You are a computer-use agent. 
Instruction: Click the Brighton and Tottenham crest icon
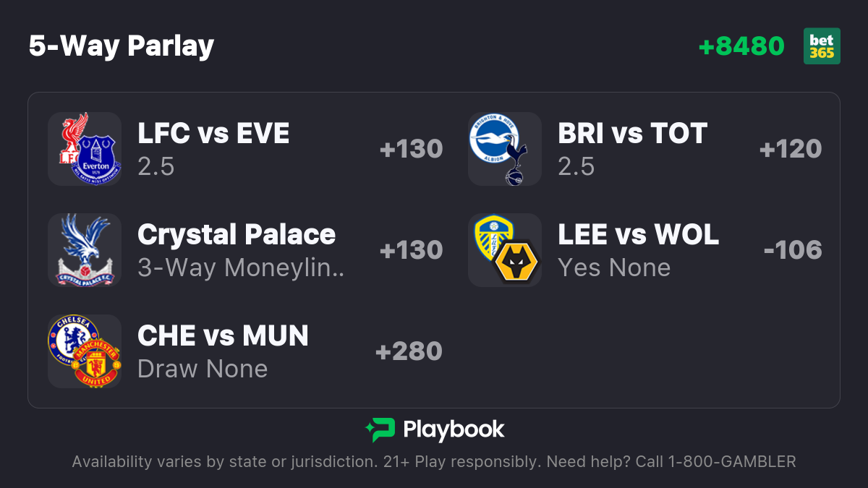click(505, 149)
